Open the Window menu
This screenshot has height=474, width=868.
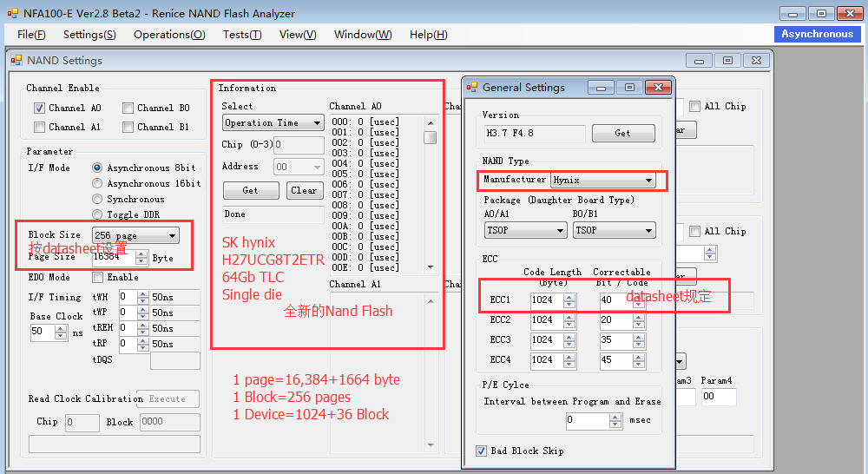363,35
